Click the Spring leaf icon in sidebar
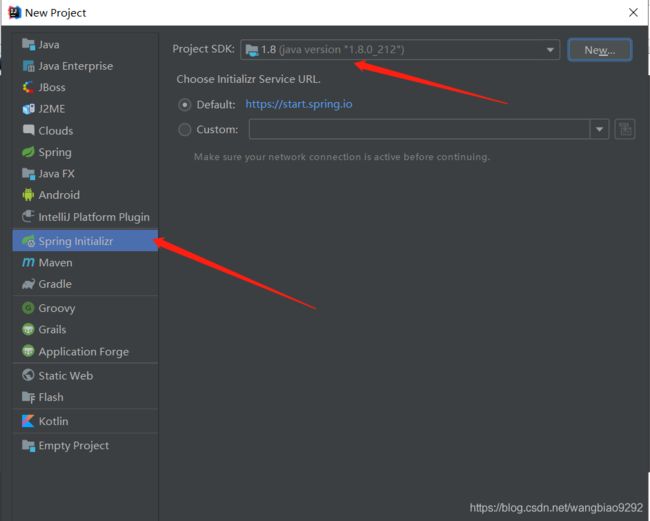 point(28,152)
